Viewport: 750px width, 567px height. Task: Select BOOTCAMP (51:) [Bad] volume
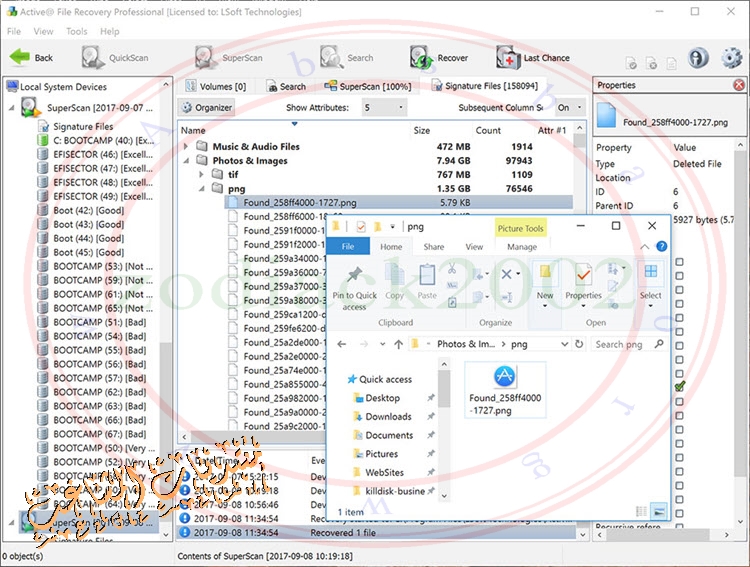pyautogui.click(x=92, y=322)
